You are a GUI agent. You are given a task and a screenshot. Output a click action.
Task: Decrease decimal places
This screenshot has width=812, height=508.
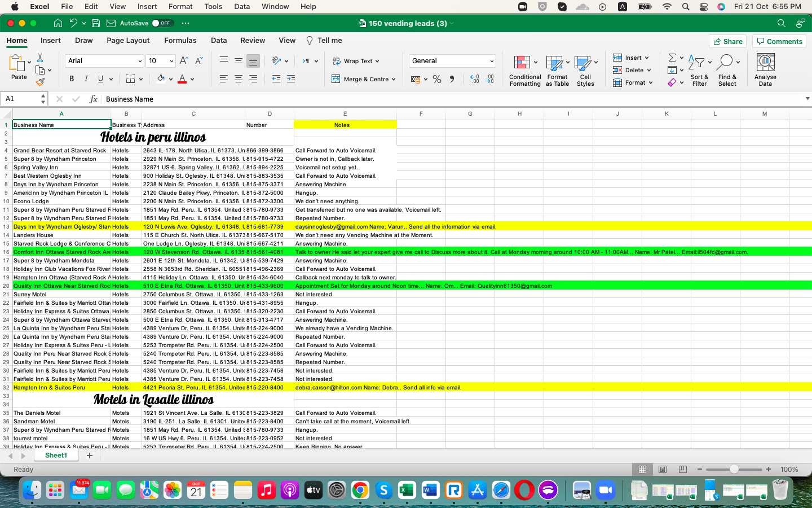(x=489, y=80)
